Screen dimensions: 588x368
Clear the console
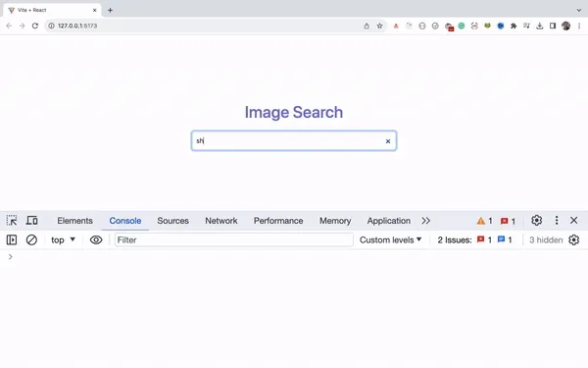(x=31, y=240)
